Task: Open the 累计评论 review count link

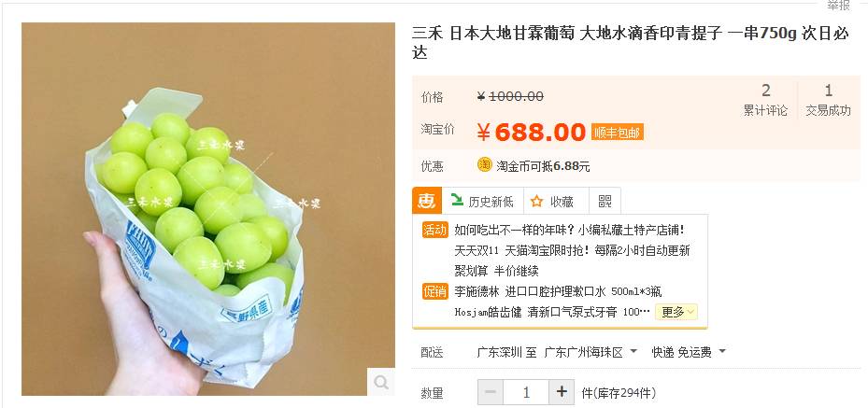Action: tap(765, 100)
